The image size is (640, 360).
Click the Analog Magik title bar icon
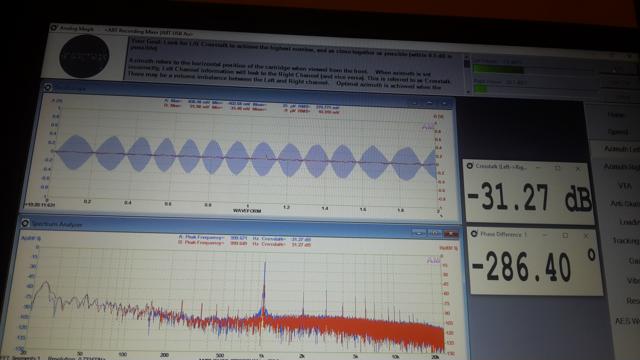coord(53,27)
